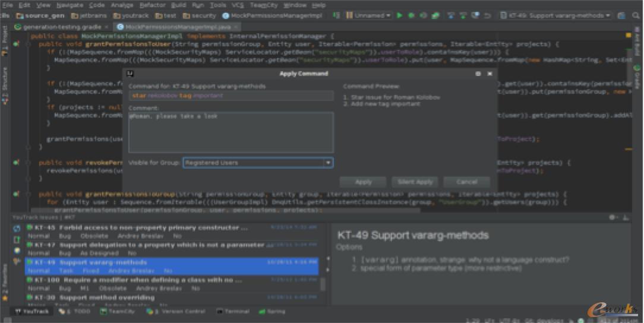Click the Comment text area
This screenshot has width=644, height=323.
(231, 132)
